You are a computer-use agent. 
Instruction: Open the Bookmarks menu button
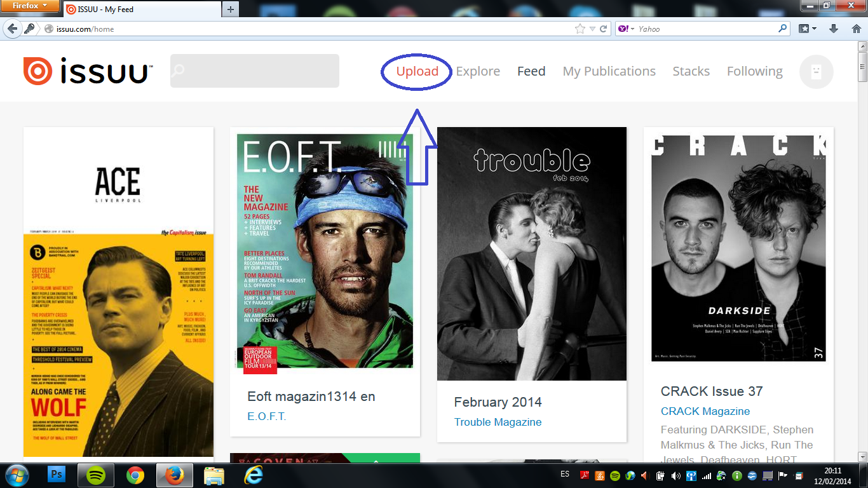(808, 29)
